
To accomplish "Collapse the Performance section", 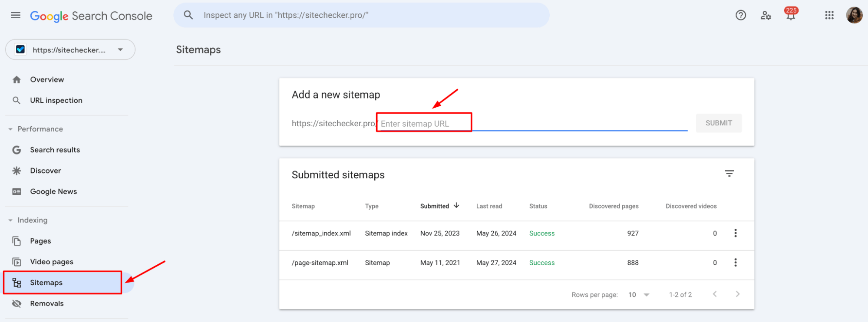I will pyautogui.click(x=10, y=129).
